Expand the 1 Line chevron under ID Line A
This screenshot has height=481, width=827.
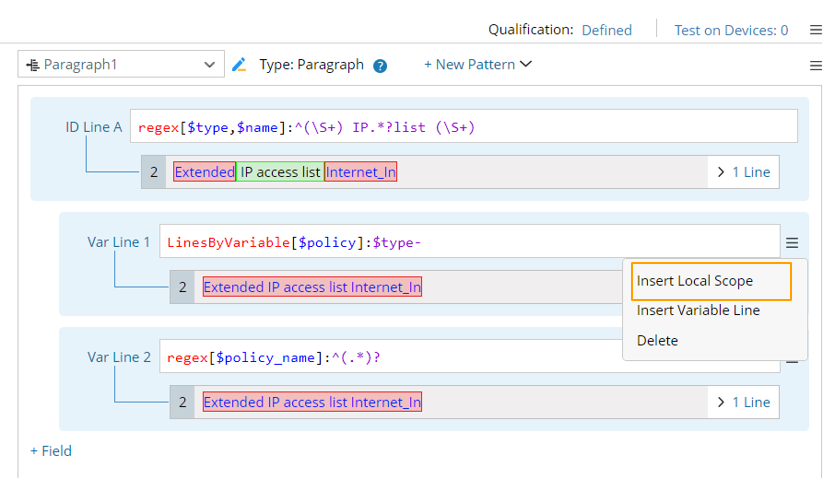coord(743,172)
